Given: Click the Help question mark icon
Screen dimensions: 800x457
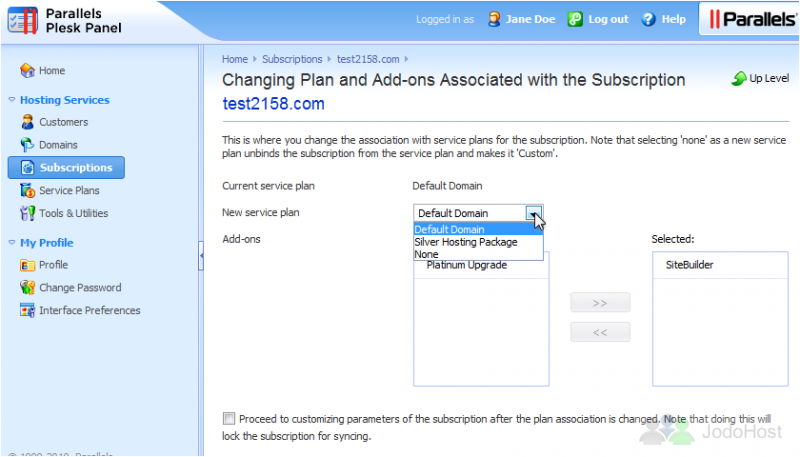Looking at the screenshot, I should (x=648, y=19).
